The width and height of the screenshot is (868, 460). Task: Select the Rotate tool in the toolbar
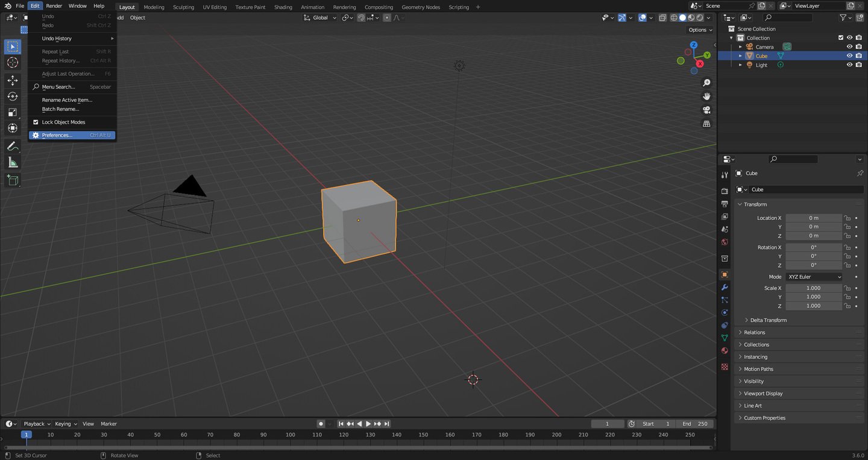(x=13, y=96)
